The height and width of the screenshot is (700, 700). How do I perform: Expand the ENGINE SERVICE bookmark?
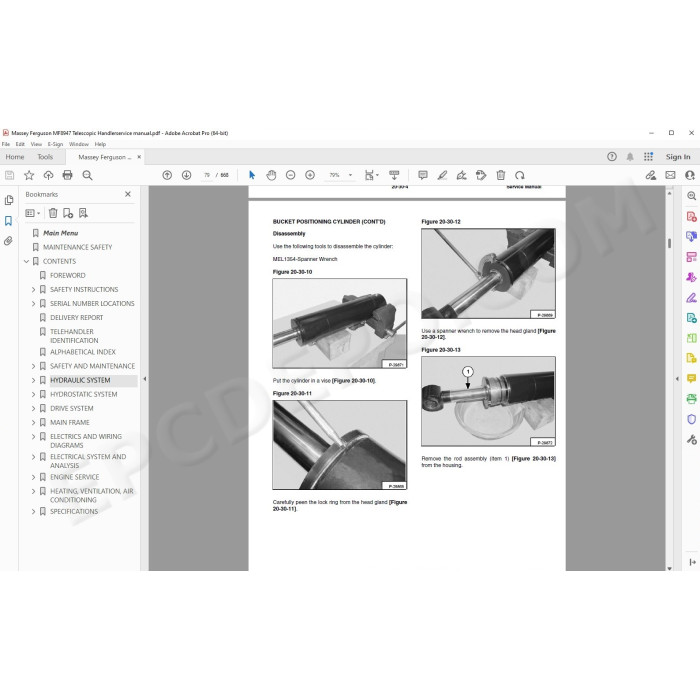(33, 477)
